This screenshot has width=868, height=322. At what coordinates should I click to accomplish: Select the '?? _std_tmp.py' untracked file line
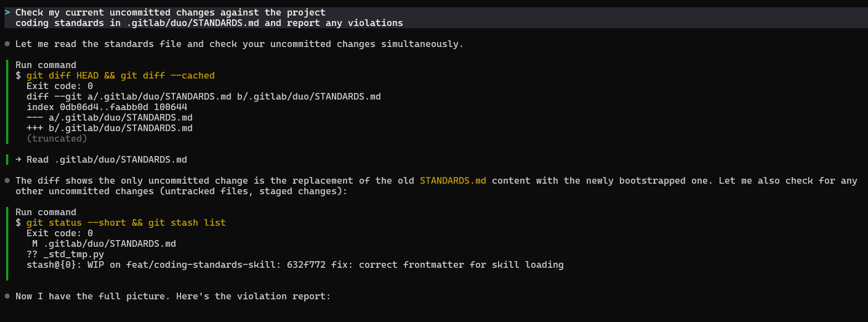[x=65, y=254]
